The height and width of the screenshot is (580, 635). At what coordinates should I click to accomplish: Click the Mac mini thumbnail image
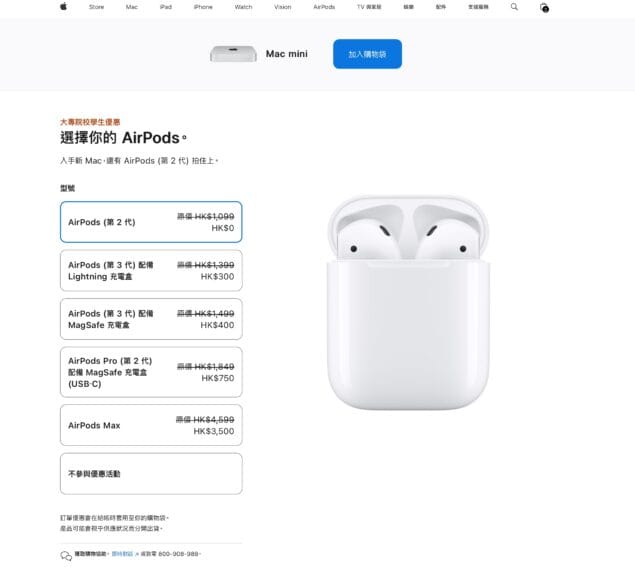click(x=233, y=54)
